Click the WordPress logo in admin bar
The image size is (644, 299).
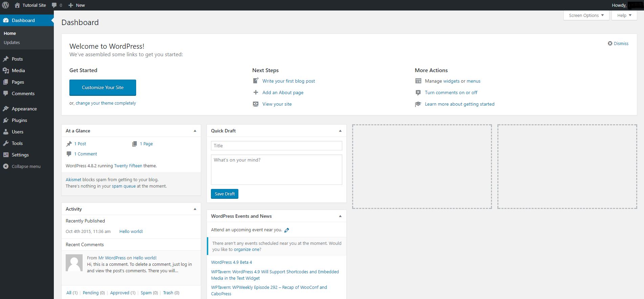[5, 5]
